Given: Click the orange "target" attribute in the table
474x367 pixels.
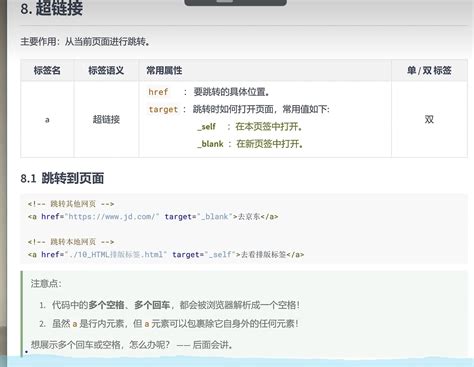Looking at the screenshot, I should tap(163, 109).
